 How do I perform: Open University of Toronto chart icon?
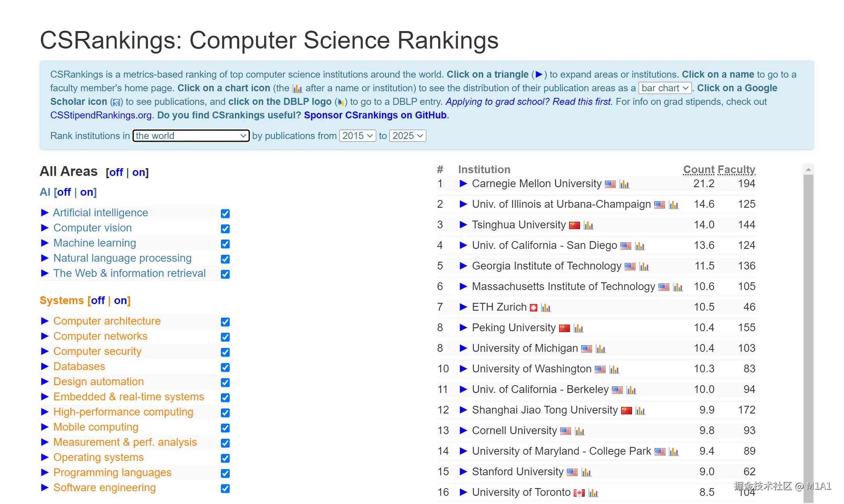pyautogui.click(x=593, y=493)
